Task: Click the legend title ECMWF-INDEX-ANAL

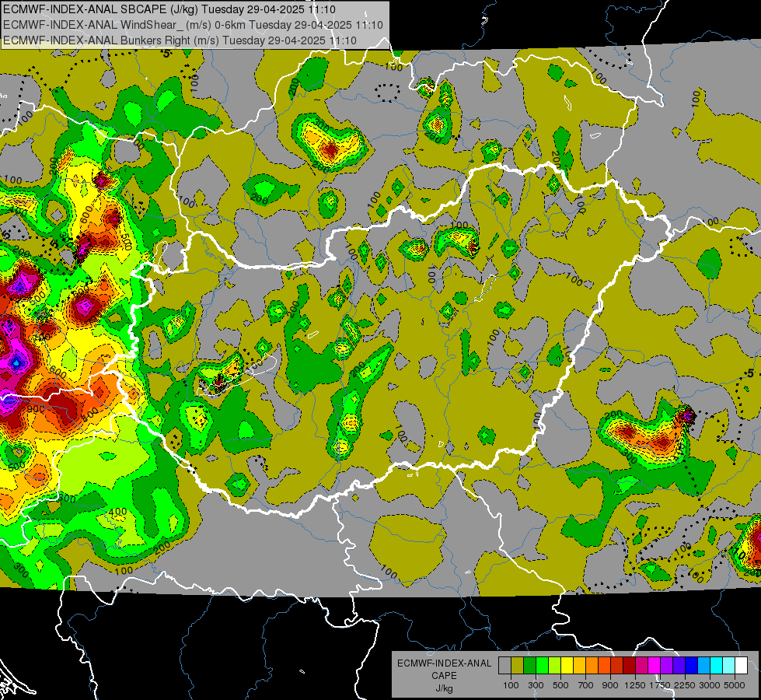Action: (x=444, y=663)
